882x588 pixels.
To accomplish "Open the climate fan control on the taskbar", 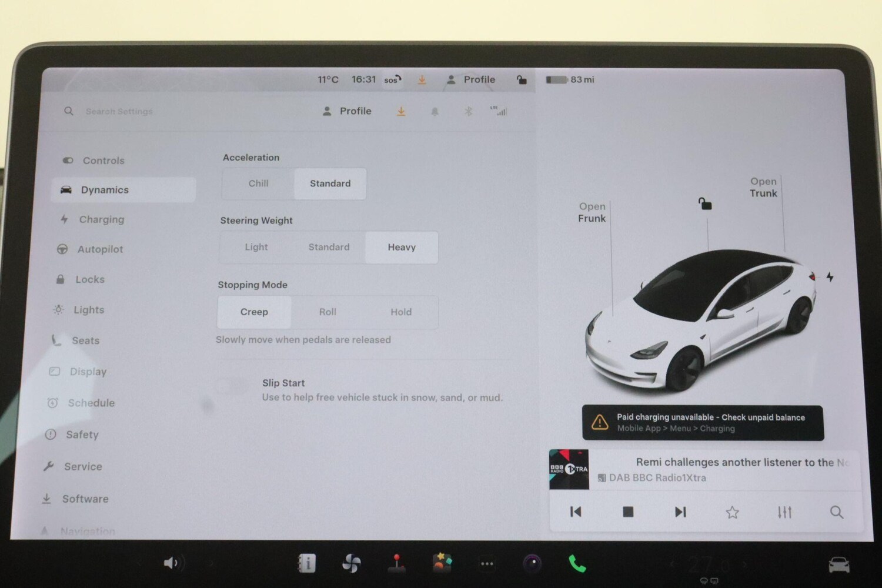I will 352,563.
